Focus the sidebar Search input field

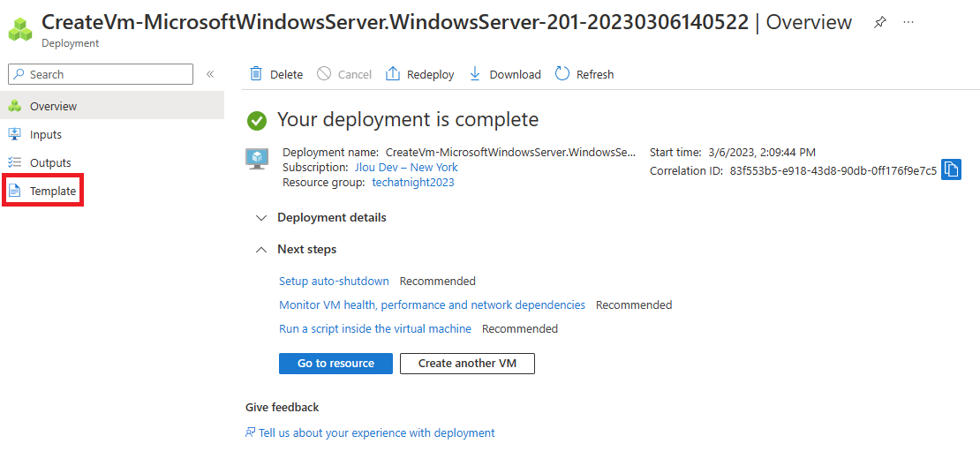(101, 74)
